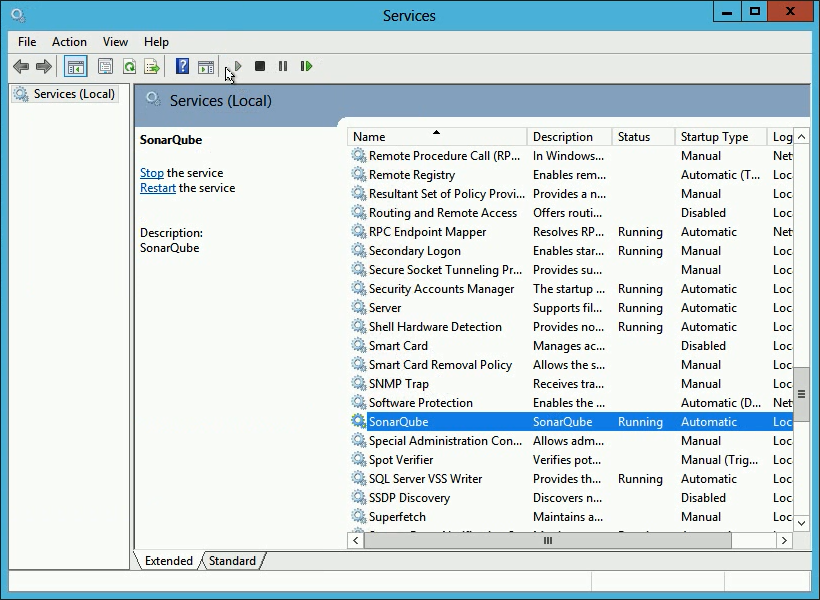Click Disabled startup type for SSDP Discovery

703,497
